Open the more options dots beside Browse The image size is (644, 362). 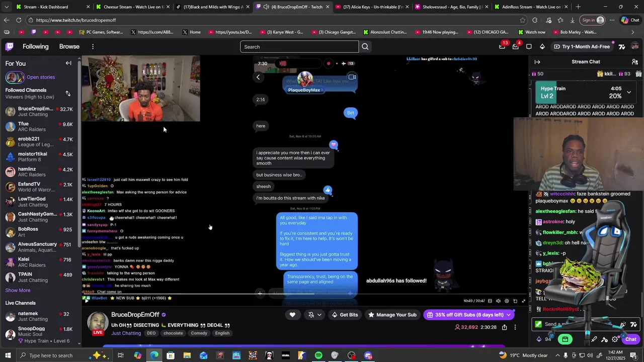pos(93,47)
